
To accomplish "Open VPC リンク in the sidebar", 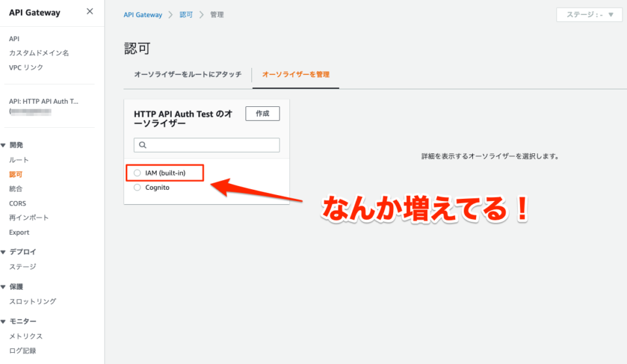I will pyautogui.click(x=26, y=68).
